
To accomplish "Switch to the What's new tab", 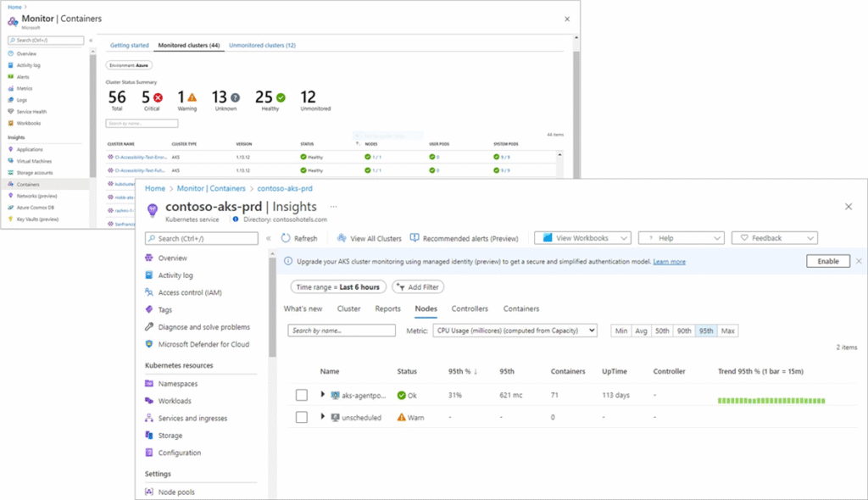I will coord(303,308).
